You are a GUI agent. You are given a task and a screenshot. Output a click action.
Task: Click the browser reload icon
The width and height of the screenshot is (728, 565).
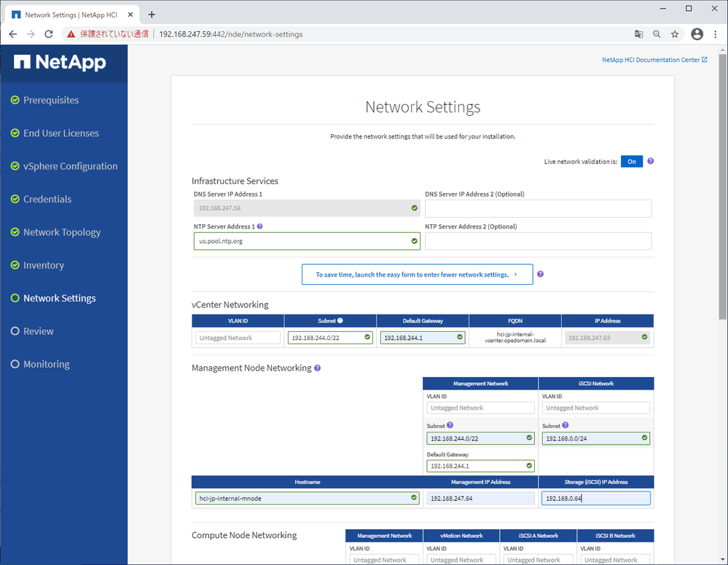pyautogui.click(x=49, y=34)
